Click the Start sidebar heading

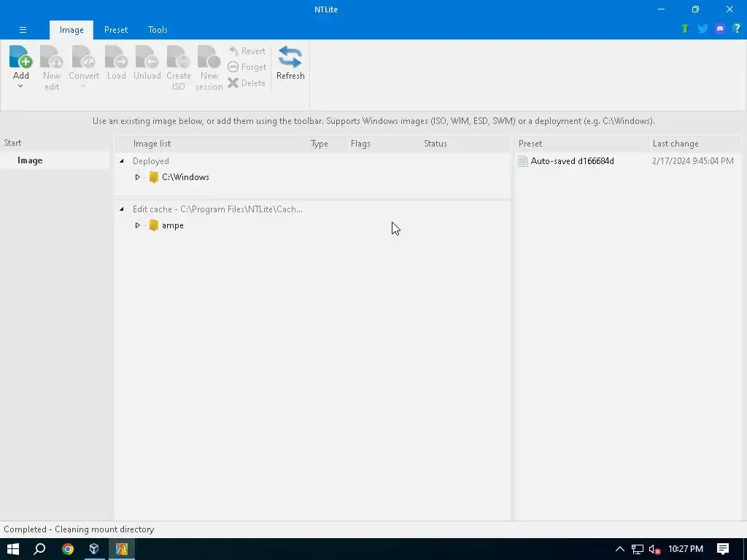coord(12,143)
